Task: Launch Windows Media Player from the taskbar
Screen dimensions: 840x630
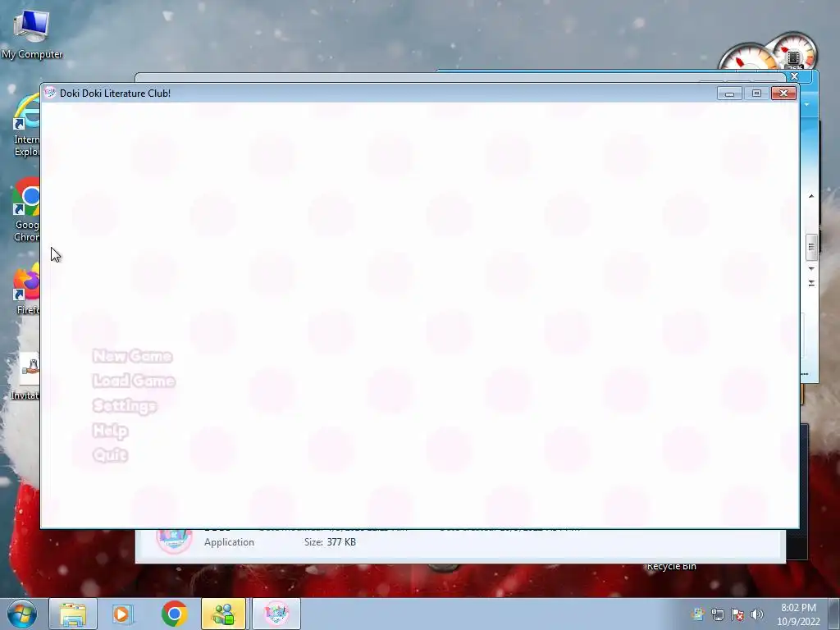Action: coord(123,614)
